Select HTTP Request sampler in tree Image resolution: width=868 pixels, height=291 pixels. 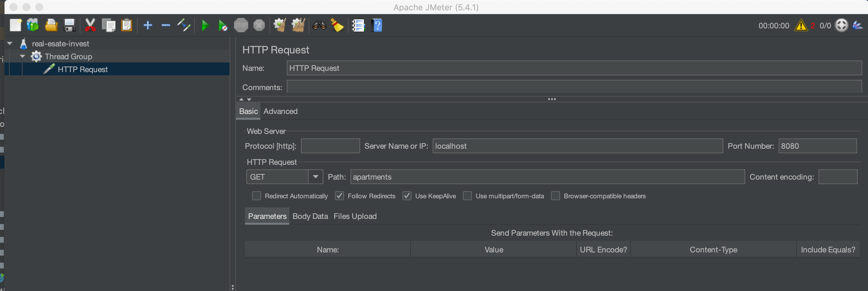pos(83,69)
